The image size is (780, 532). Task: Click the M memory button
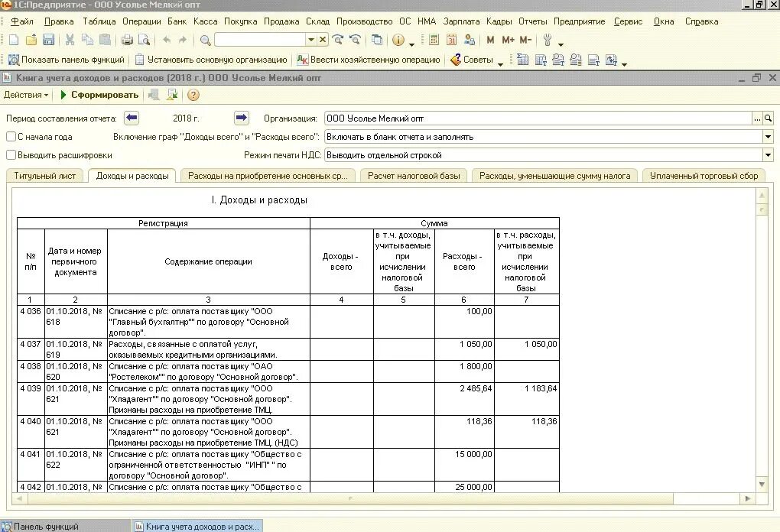(x=490, y=40)
